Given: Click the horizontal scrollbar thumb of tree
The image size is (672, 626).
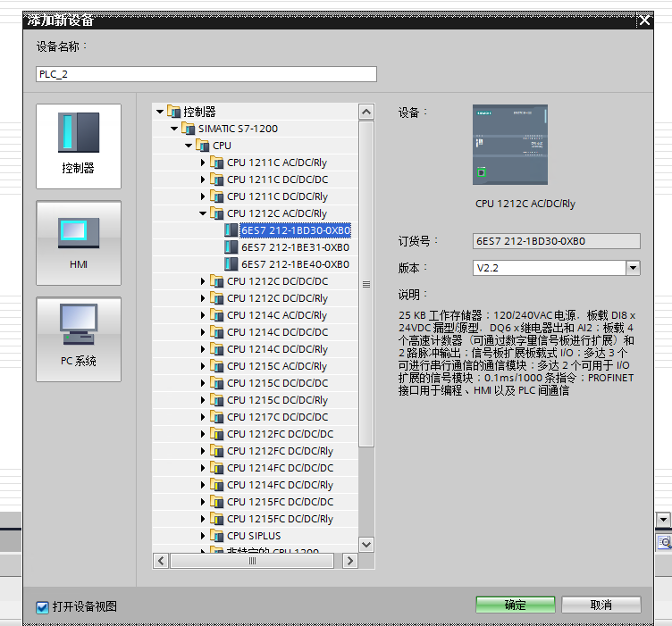Looking at the screenshot, I should click(252, 561).
